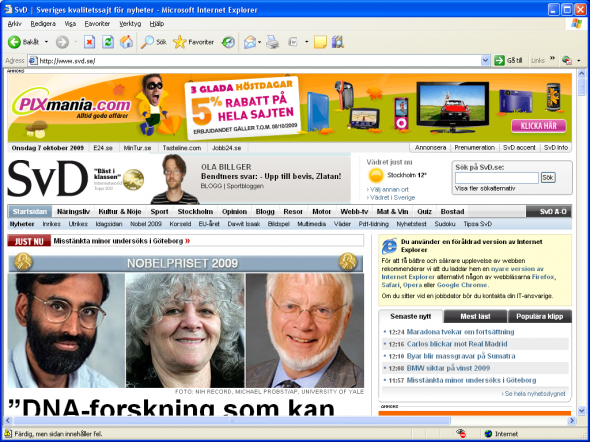Image resolution: width=590 pixels, height=442 pixels.
Task: Refresh the page with the green arrows icon
Action: pos(108,42)
